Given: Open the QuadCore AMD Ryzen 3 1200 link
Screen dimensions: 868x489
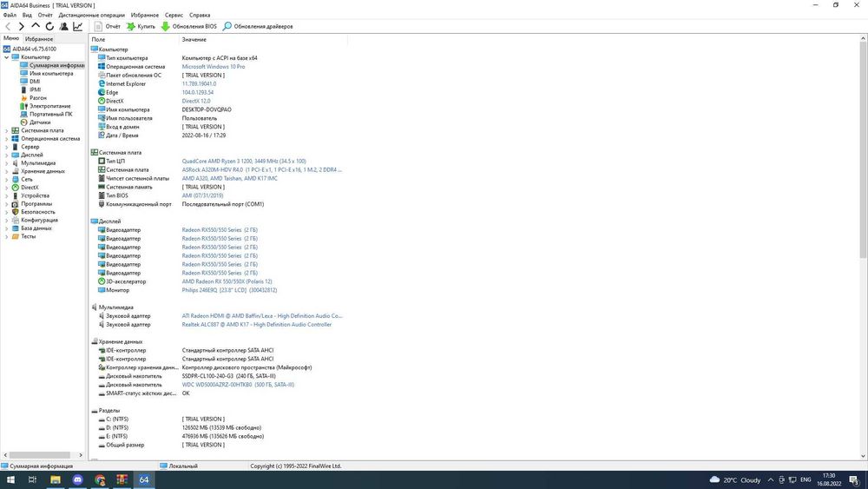Looking at the screenshot, I should (x=244, y=162).
